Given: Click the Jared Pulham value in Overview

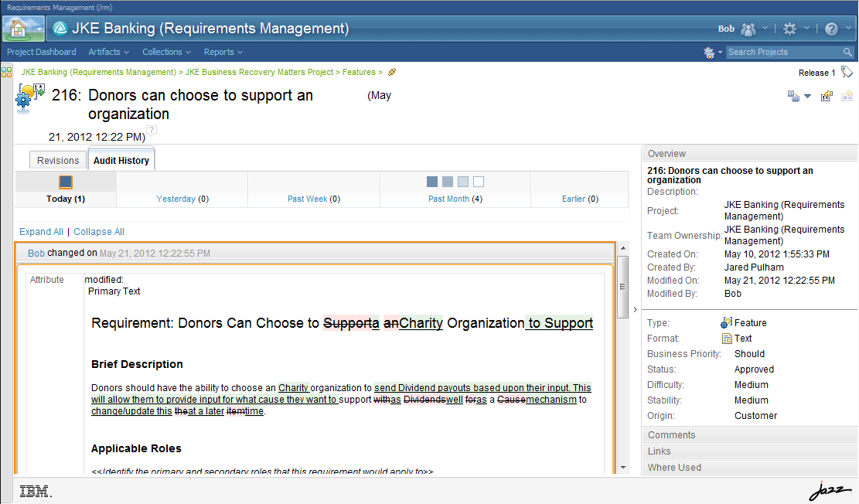Looking at the screenshot, I should point(754,267).
